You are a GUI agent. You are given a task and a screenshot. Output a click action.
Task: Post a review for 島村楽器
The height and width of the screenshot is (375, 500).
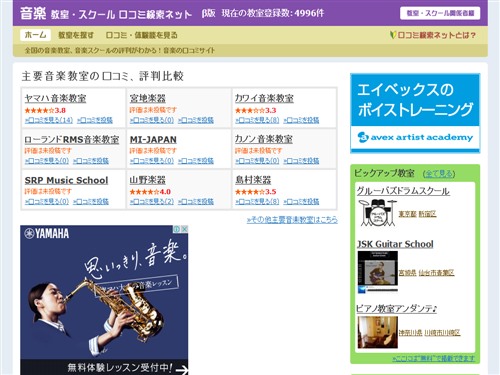pos(301,201)
